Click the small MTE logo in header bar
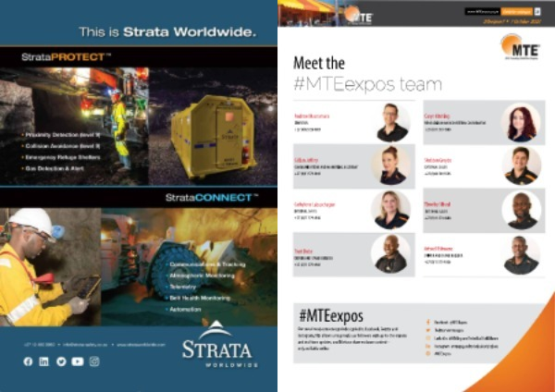 [x=357, y=15]
